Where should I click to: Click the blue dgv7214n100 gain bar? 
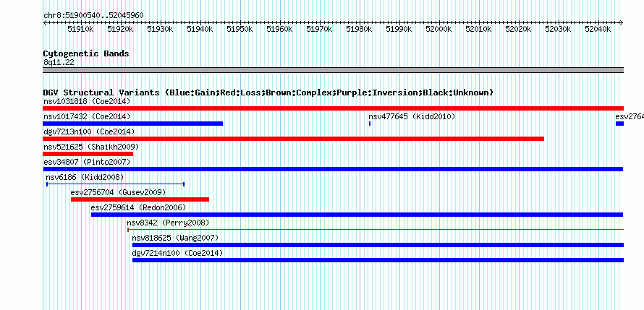378,260
